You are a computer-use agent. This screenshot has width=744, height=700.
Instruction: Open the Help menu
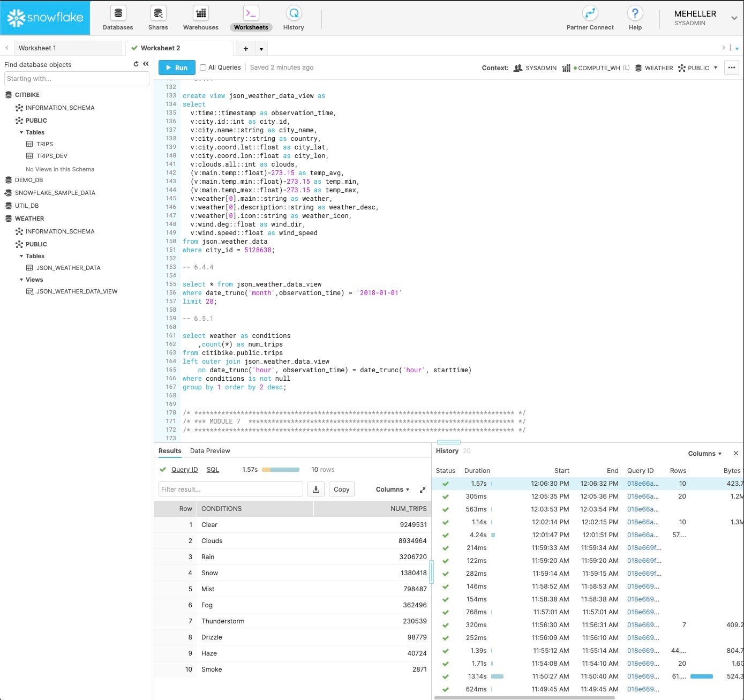pyautogui.click(x=635, y=18)
